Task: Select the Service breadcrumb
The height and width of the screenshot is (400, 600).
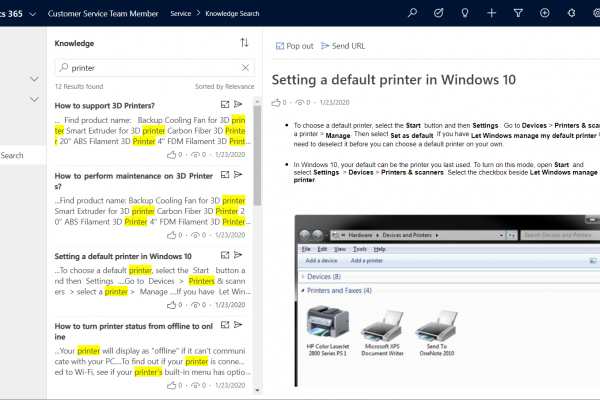Action: click(x=181, y=13)
